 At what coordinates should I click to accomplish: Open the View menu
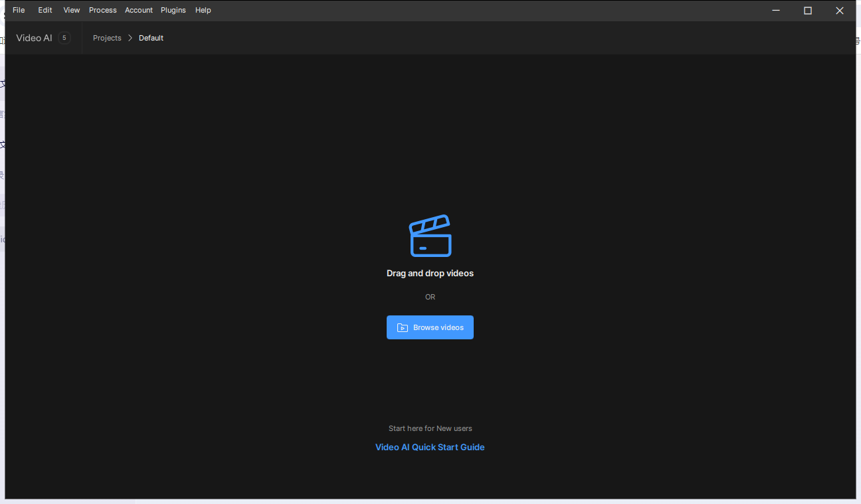point(71,10)
